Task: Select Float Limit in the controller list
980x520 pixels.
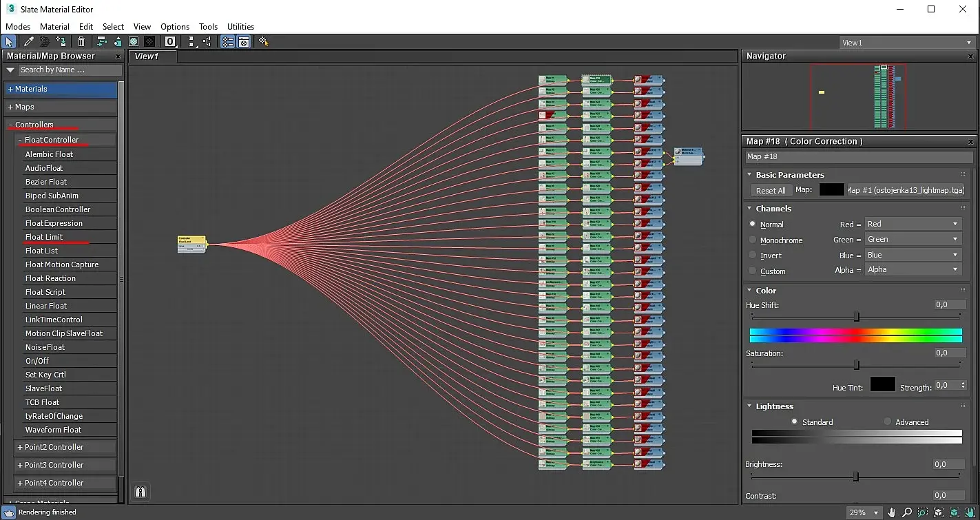Action: pos(70,237)
